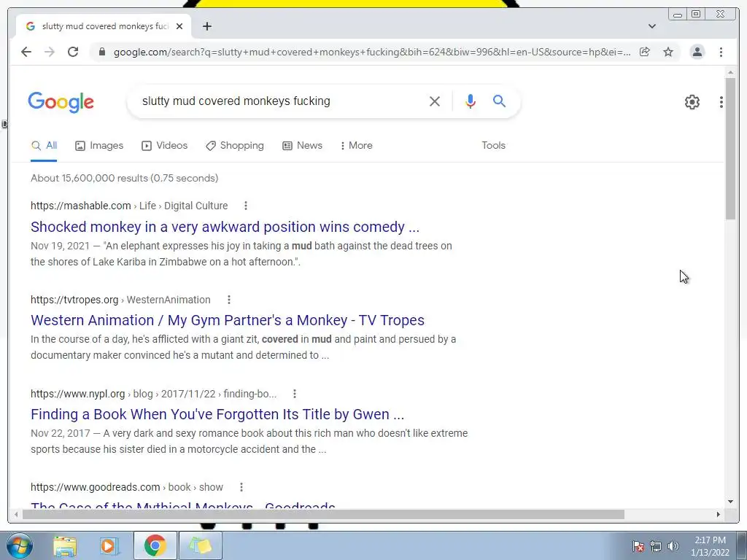747x560 pixels.
Task: View site information padlock icon
Action: (101, 52)
